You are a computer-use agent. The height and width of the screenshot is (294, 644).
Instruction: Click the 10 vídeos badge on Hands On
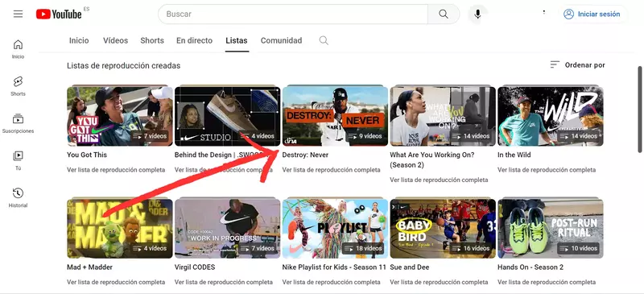(x=578, y=248)
